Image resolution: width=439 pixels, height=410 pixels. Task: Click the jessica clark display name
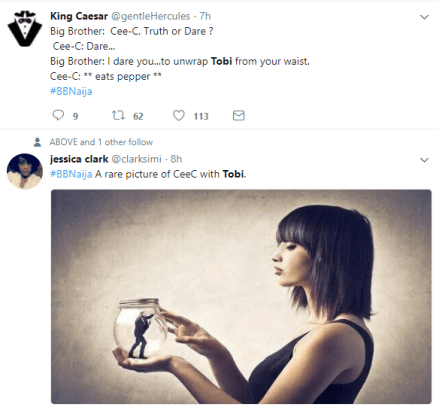pyautogui.click(x=79, y=159)
